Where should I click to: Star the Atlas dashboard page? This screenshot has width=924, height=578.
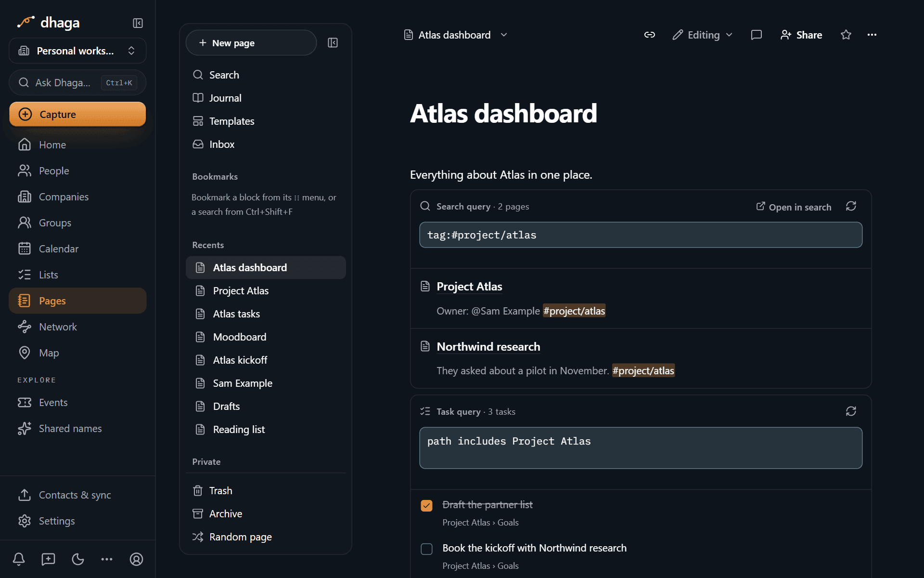tap(846, 35)
